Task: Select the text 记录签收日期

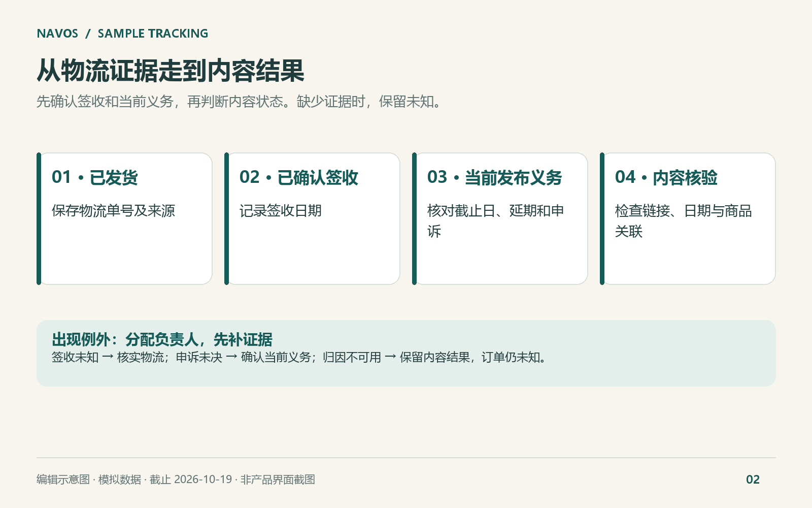Action: coord(281,211)
